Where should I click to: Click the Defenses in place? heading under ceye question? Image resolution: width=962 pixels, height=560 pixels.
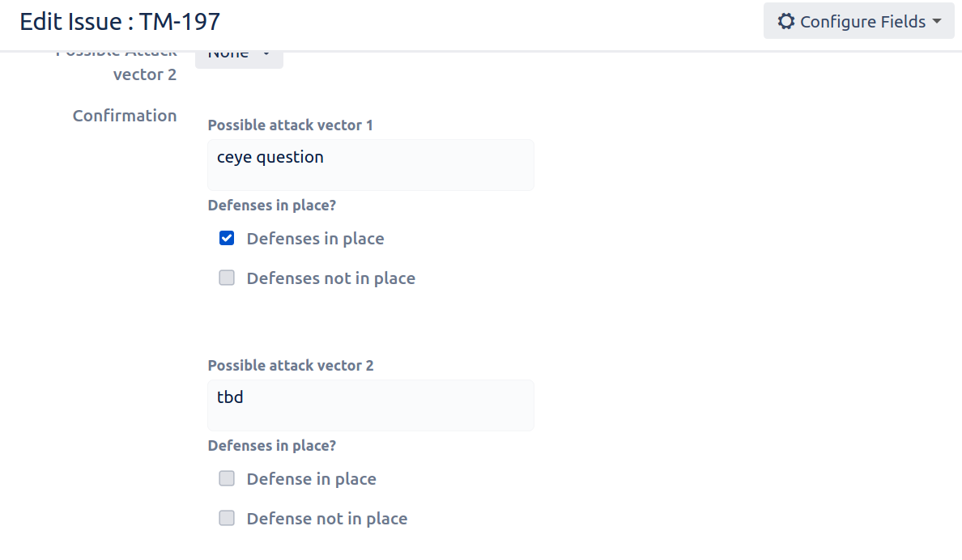click(x=272, y=206)
